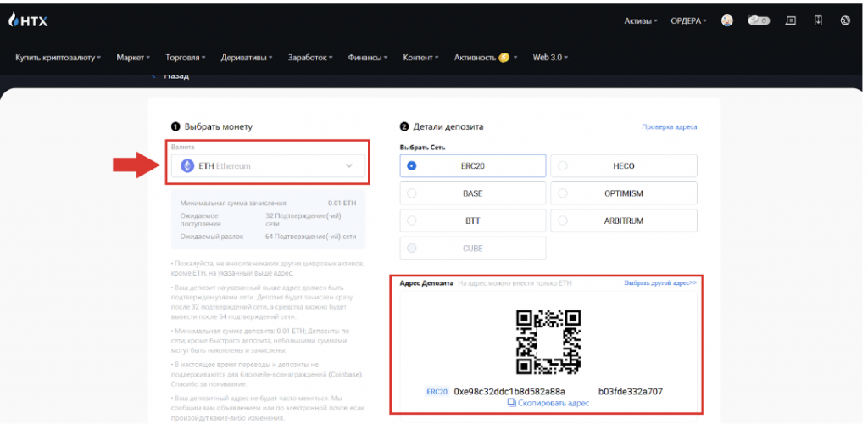Click the Выбрать монету heading
The image size is (868, 430).
coord(218,127)
